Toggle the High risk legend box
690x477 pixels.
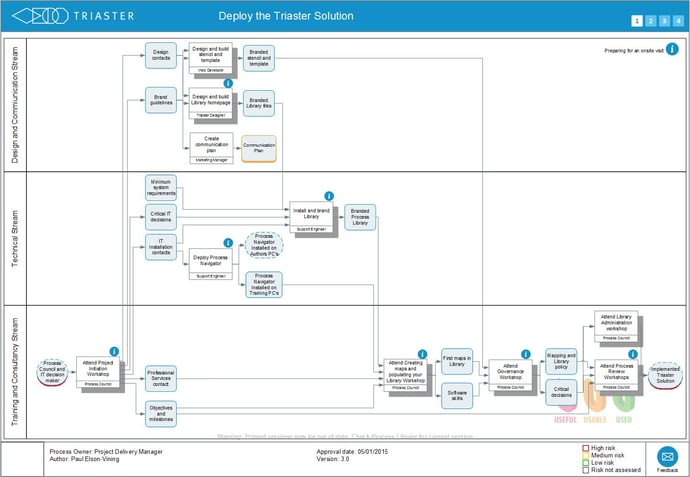click(586, 448)
